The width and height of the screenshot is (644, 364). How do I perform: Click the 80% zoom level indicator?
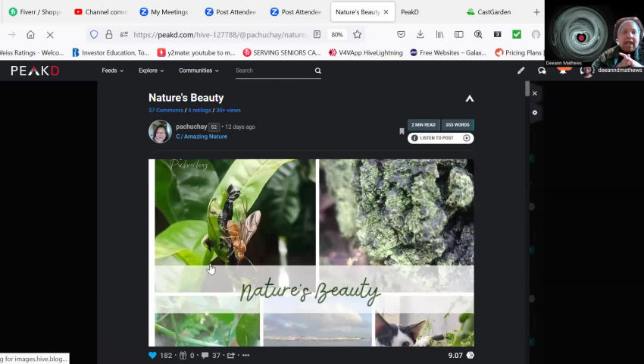point(337,35)
